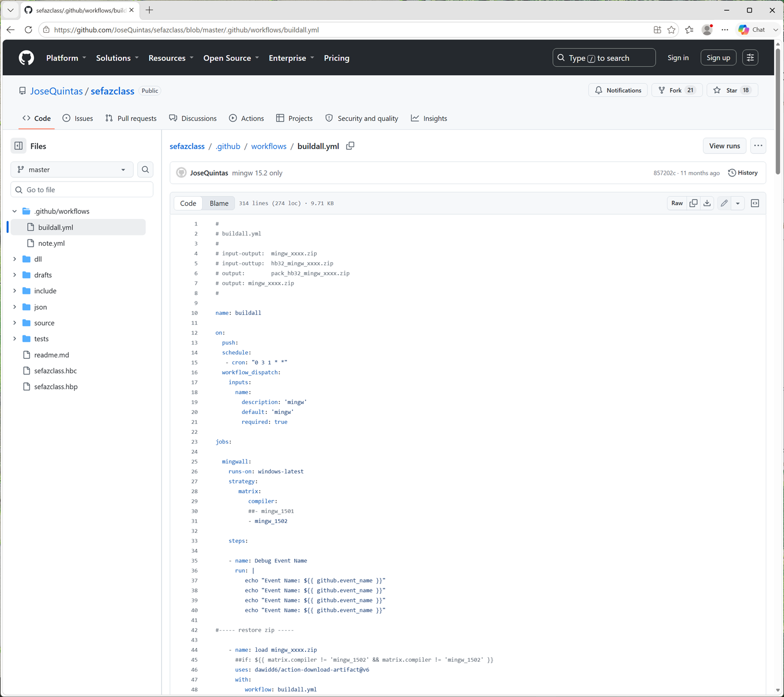Open the Raw file view
Image resolution: width=784 pixels, height=697 pixels.
pyautogui.click(x=677, y=203)
